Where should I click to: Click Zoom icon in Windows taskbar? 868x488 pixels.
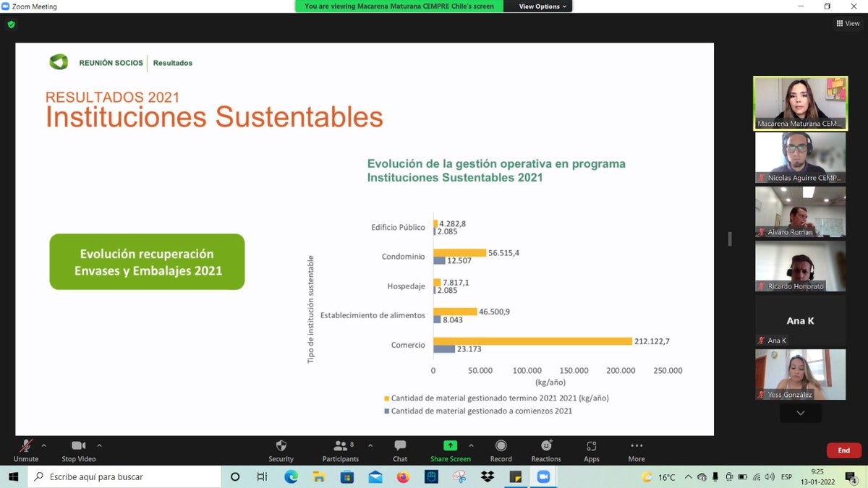tap(544, 476)
